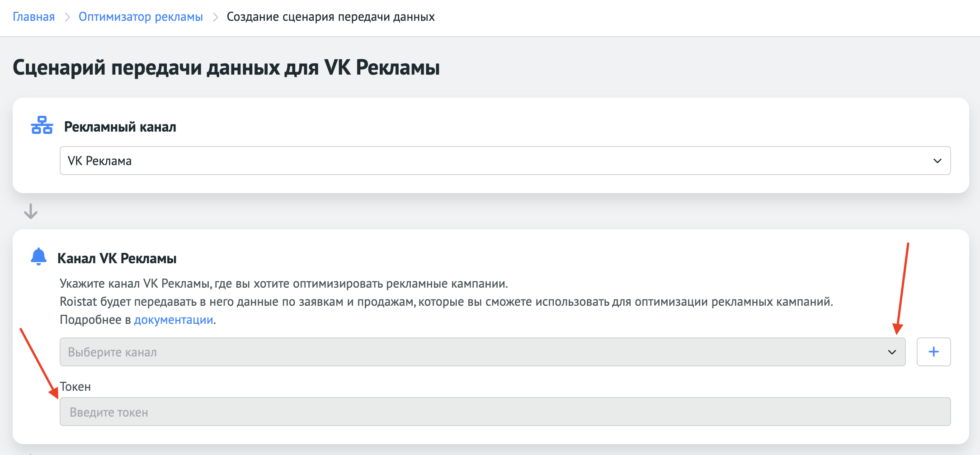Image resolution: width=980 pixels, height=455 pixels.
Task: Click the Рекламный канал section title
Action: pyautogui.click(x=120, y=127)
